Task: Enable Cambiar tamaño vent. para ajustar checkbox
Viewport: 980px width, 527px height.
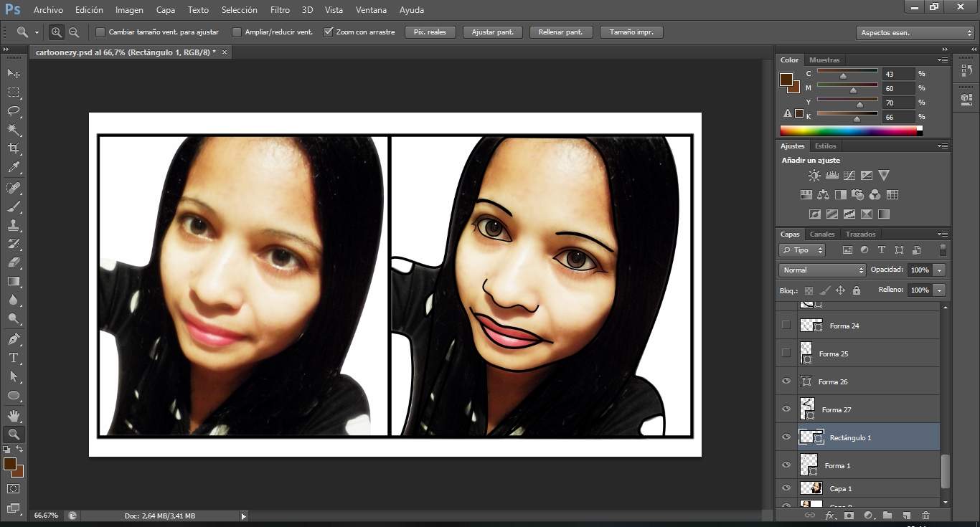Action: click(x=100, y=32)
